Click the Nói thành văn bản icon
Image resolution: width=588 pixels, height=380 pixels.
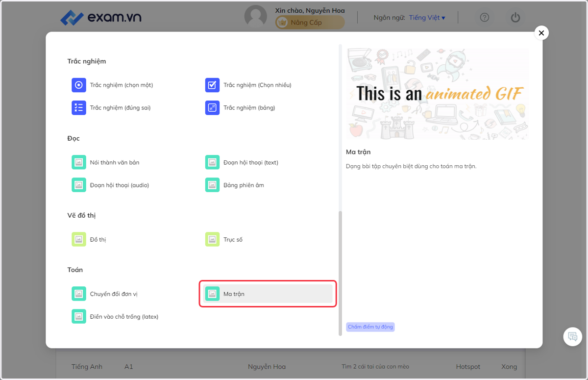click(79, 162)
